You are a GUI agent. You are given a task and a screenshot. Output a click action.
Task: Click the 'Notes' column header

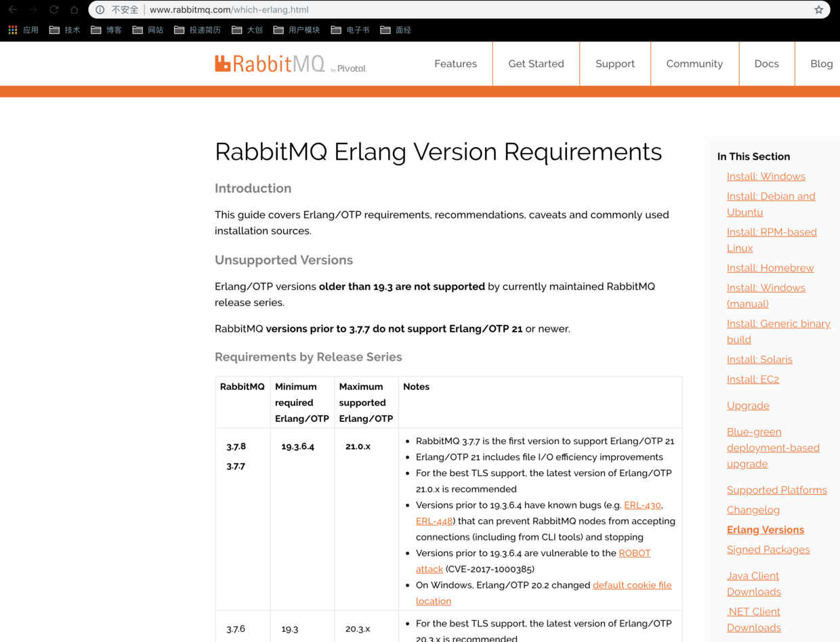(416, 387)
